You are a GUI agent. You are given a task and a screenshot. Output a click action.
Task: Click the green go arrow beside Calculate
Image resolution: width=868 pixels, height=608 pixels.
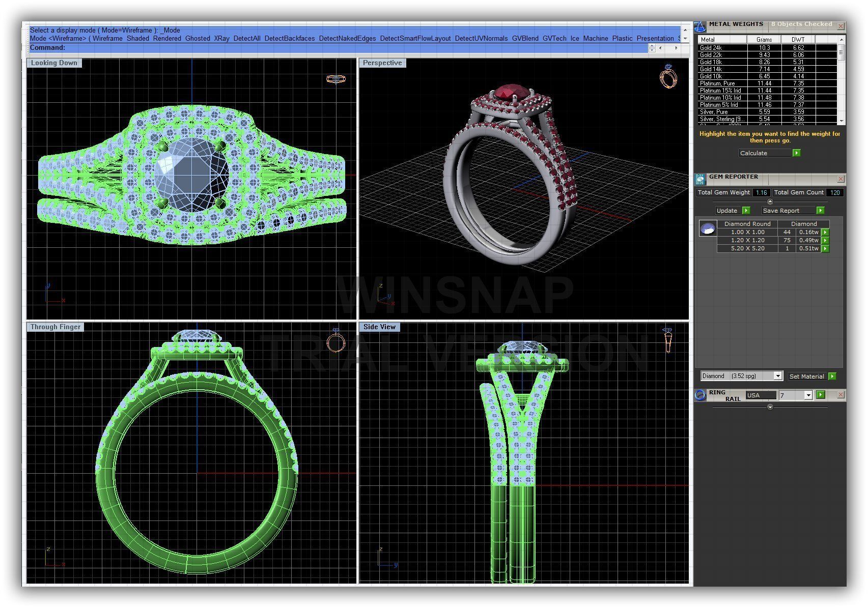(797, 153)
